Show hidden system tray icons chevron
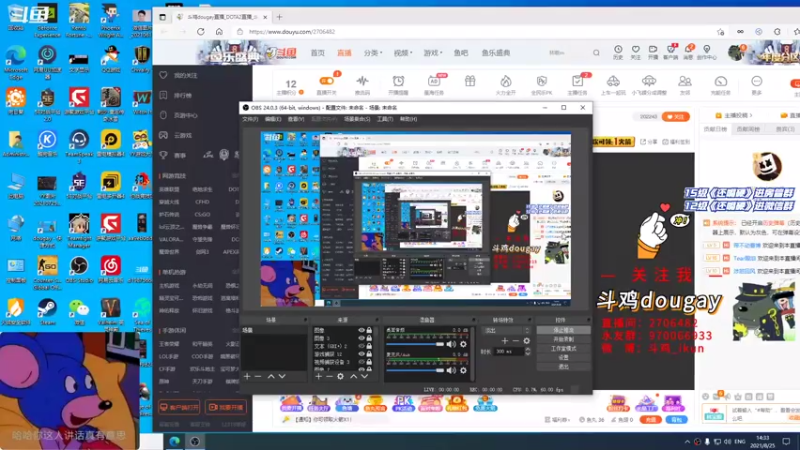This screenshot has height=450, width=800. (687, 442)
